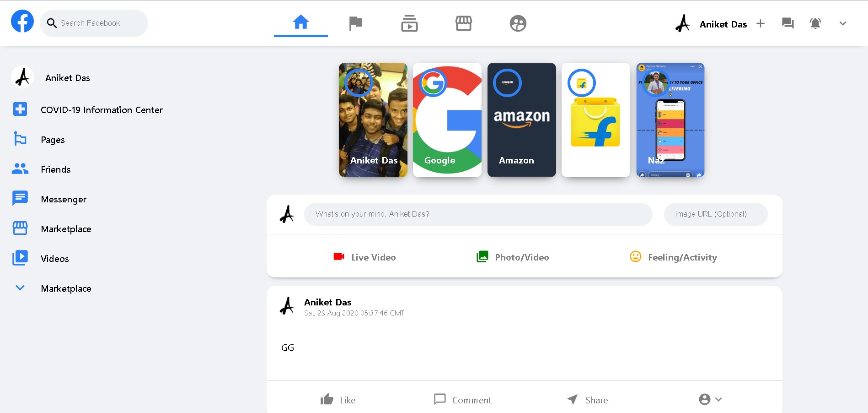Click the Share arrow icon

[x=573, y=399]
